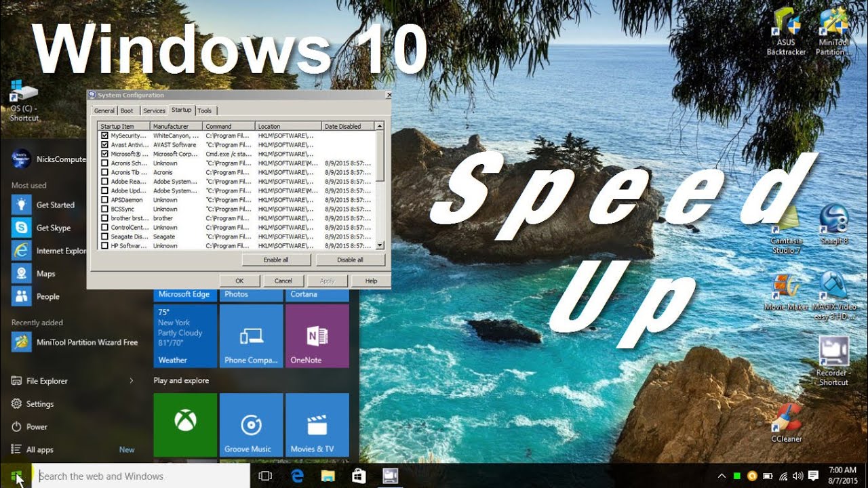Open OS (C:) shortcut on desktop
The image size is (868, 488).
coord(24,102)
